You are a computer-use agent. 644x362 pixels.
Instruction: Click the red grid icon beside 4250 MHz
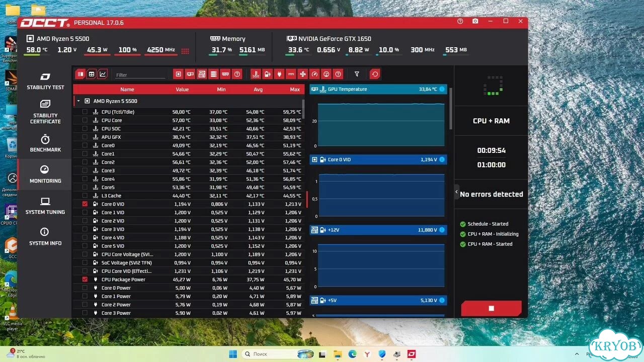[x=185, y=50]
